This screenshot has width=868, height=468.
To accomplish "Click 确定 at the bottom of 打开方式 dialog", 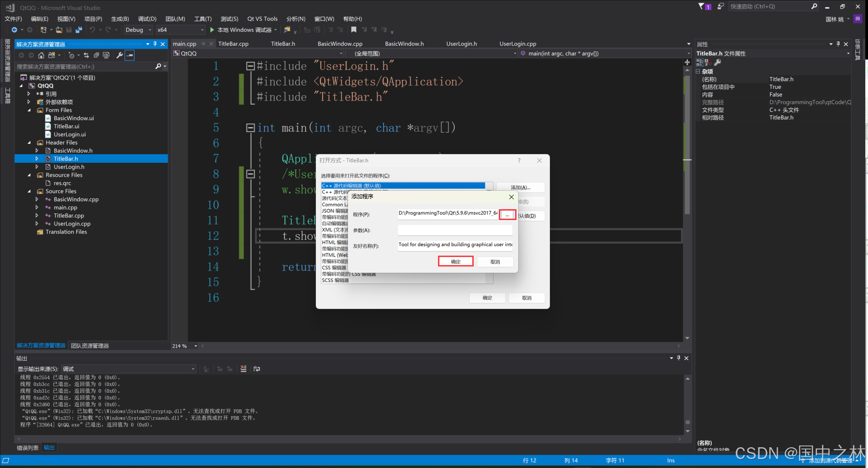I will click(487, 298).
